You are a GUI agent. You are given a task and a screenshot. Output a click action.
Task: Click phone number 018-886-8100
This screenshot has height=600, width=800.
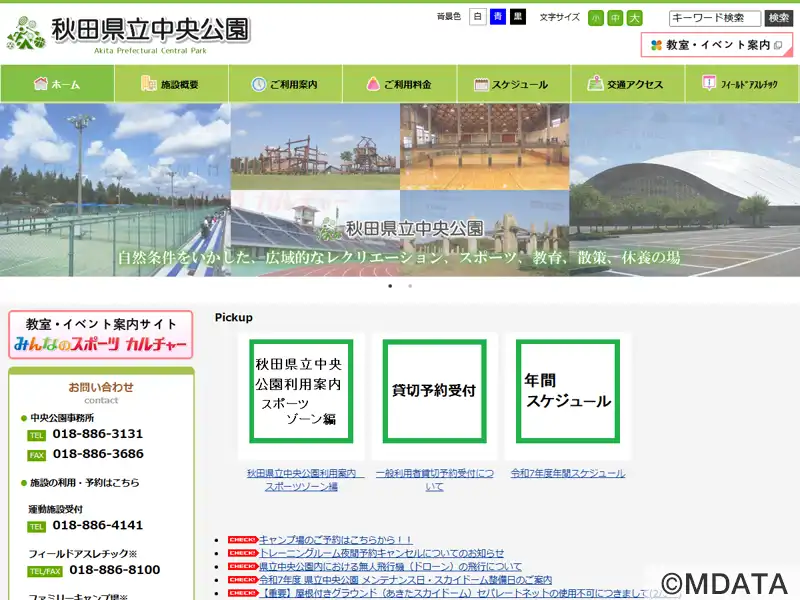[115, 570]
